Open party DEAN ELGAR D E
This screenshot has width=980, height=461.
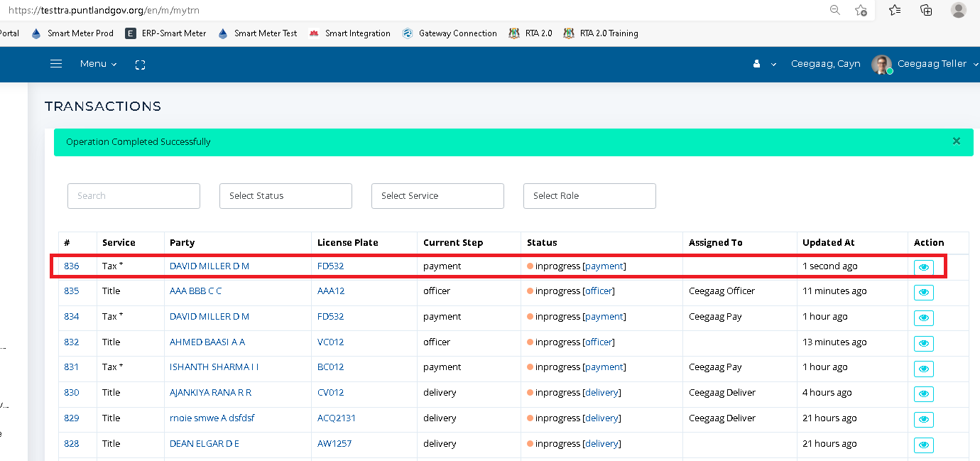click(x=205, y=443)
